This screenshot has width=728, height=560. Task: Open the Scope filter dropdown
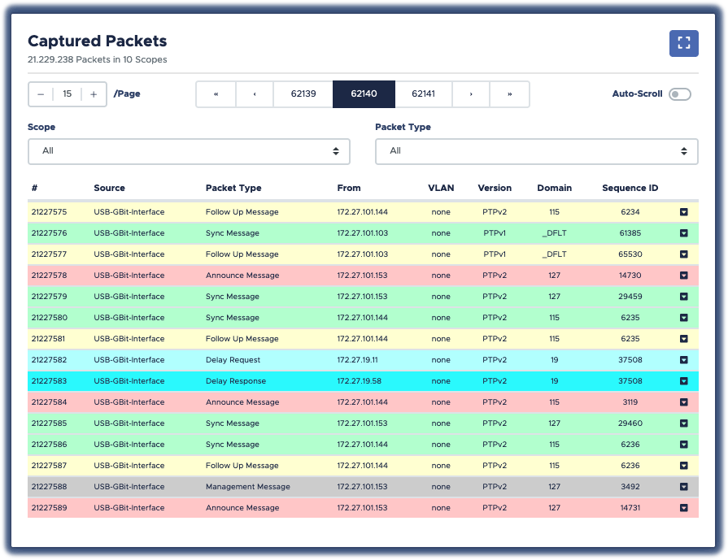tap(189, 151)
